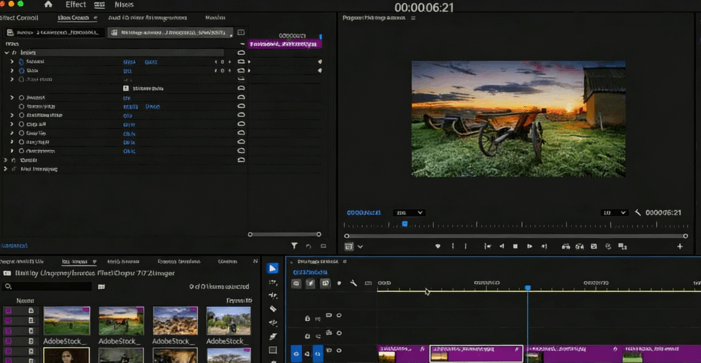Toggle eye visibility on middle video track
The width and height of the screenshot is (701, 363).
(x=339, y=333)
